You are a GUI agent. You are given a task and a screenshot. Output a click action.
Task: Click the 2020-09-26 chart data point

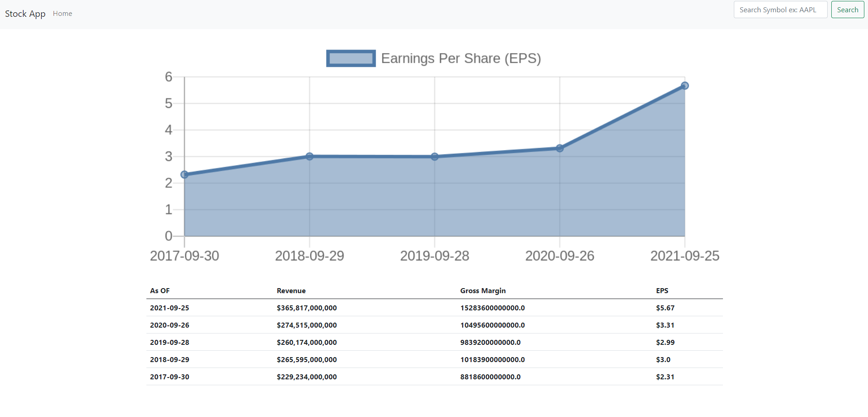[x=560, y=148]
